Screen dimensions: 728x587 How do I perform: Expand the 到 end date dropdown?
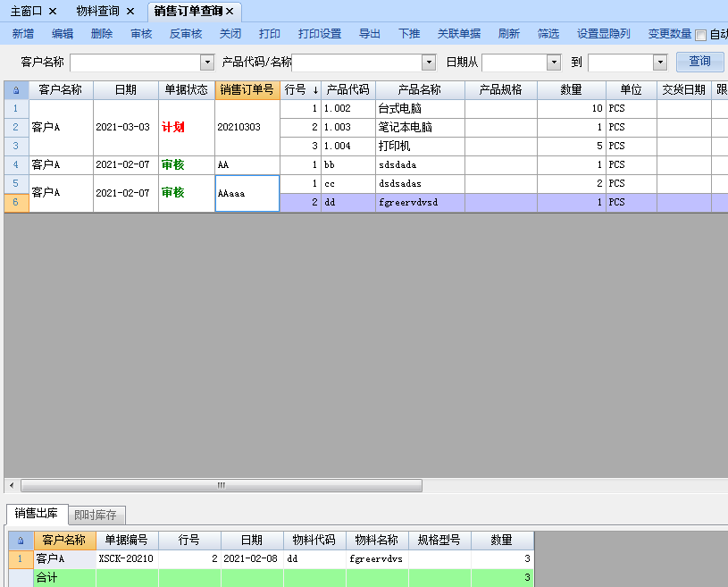click(660, 63)
